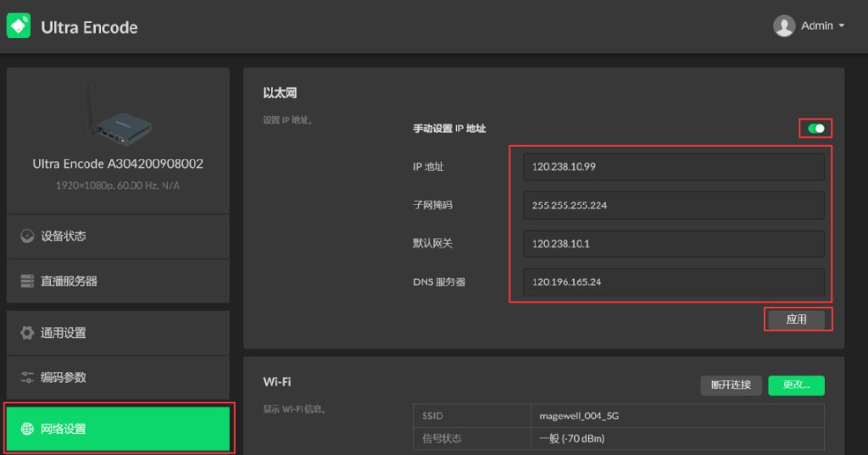Edit the DNS 服务器 field
The height and width of the screenshot is (455, 868).
(x=673, y=282)
